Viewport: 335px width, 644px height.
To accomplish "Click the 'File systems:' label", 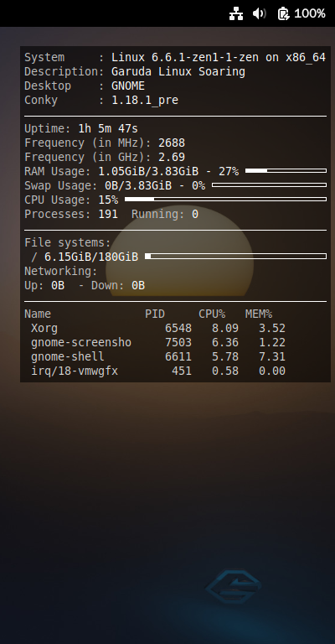I will (68, 242).
